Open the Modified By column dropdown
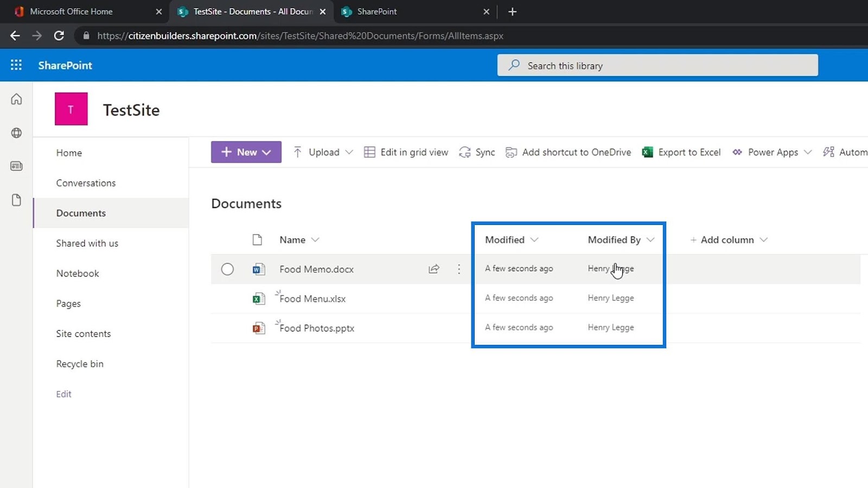The image size is (868, 488). 650,240
